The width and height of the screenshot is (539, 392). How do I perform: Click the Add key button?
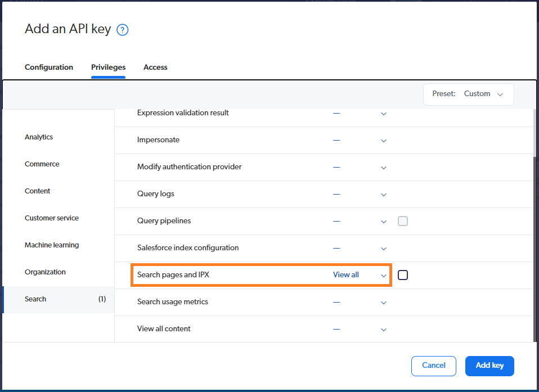click(x=489, y=366)
